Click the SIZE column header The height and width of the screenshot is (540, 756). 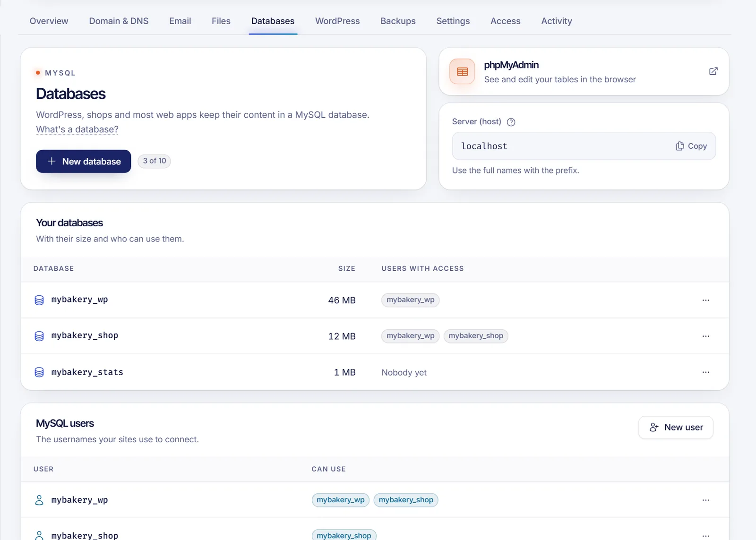(x=346, y=268)
